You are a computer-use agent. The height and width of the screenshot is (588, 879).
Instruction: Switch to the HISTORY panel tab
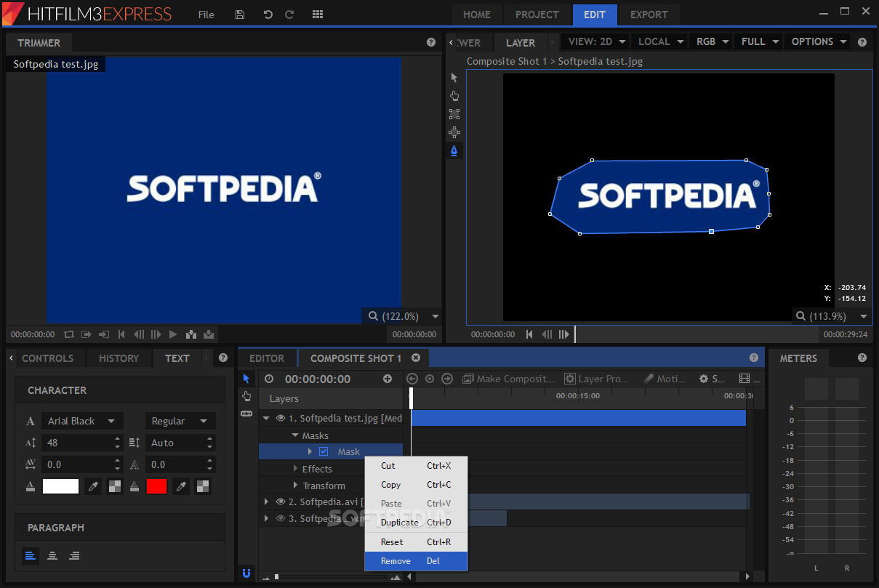[x=119, y=358]
